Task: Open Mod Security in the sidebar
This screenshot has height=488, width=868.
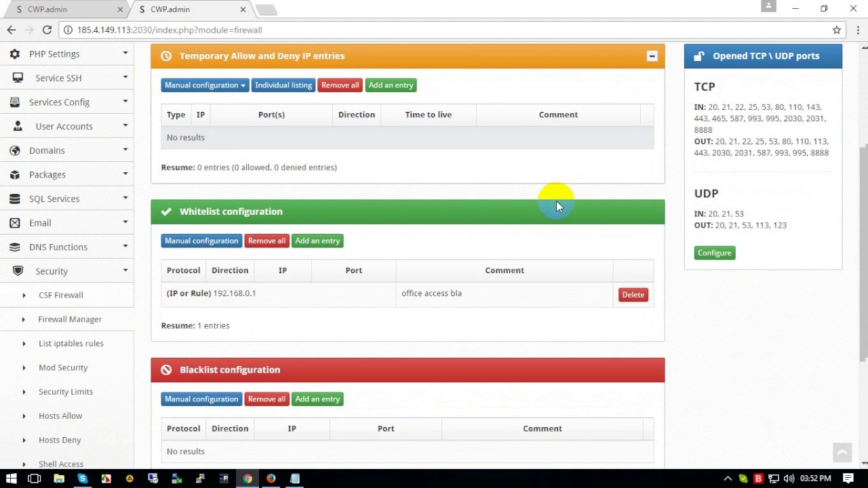Action: [63, 367]
